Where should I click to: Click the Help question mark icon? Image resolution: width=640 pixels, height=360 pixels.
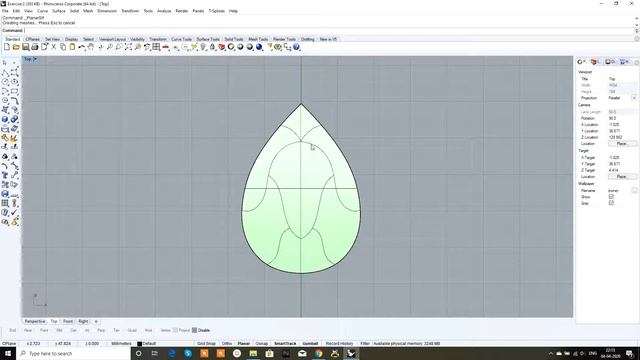tap(297, 47)
